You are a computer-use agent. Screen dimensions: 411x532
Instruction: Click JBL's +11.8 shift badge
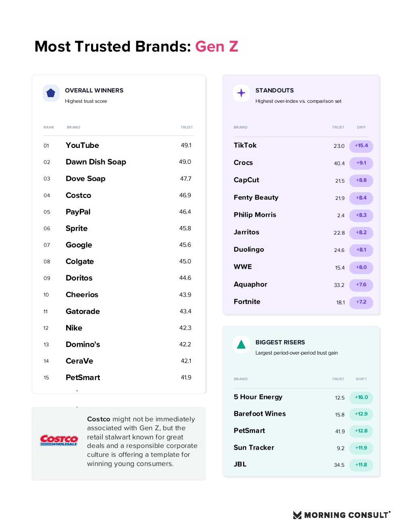(361, 465)
